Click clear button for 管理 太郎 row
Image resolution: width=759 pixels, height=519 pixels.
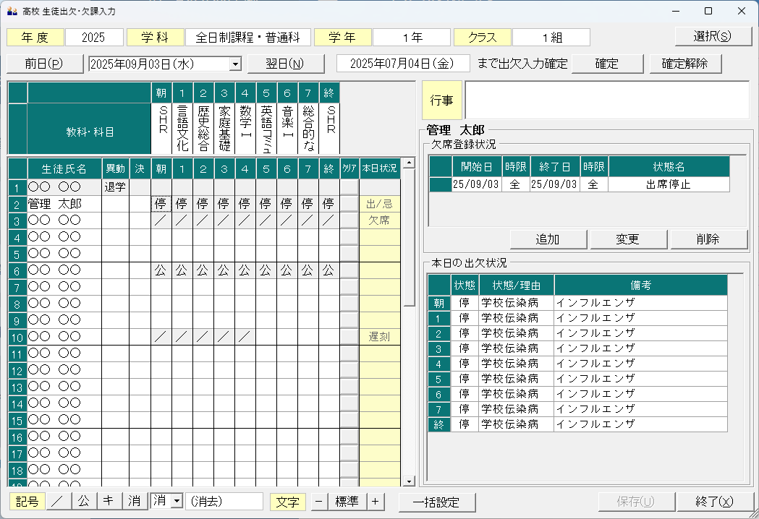(x=348, y=204)
